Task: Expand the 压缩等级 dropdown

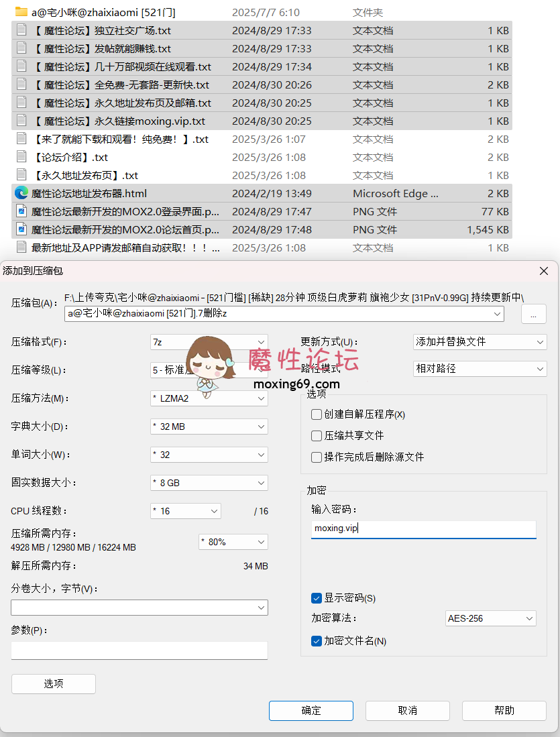Action: [209, 370]
